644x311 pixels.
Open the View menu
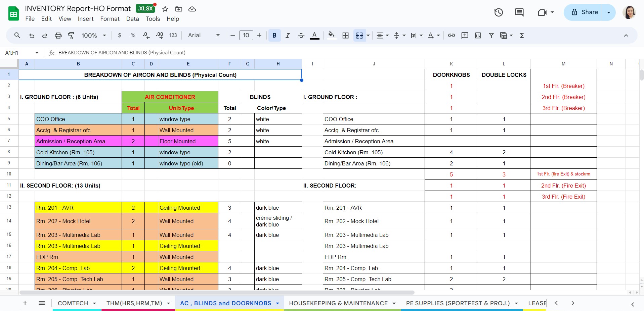[x=65, y=19]
